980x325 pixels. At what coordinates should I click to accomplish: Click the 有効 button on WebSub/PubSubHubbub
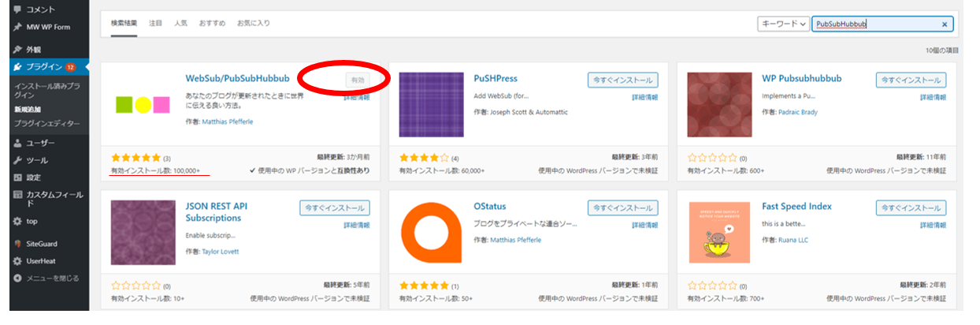pos(357,80)
